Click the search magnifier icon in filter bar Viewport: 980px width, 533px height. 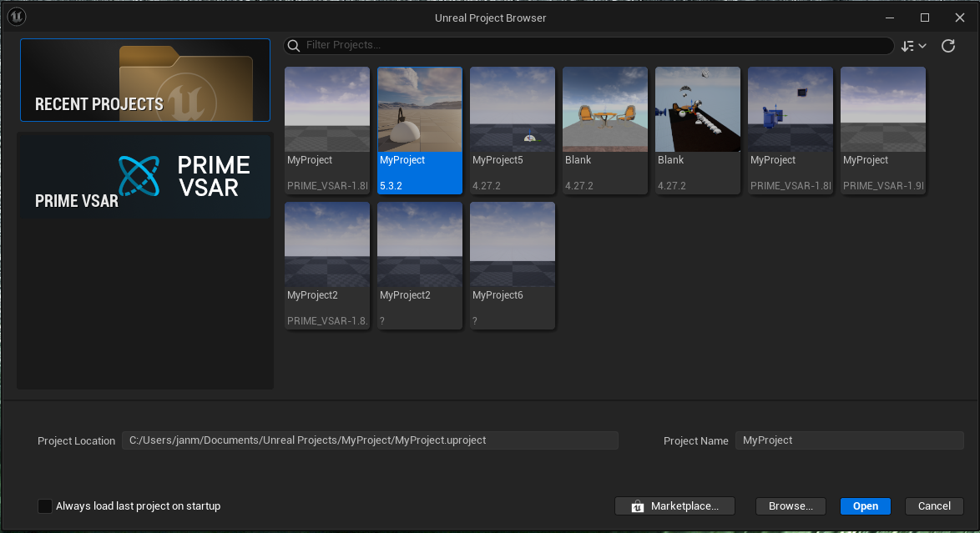point(294,45)
